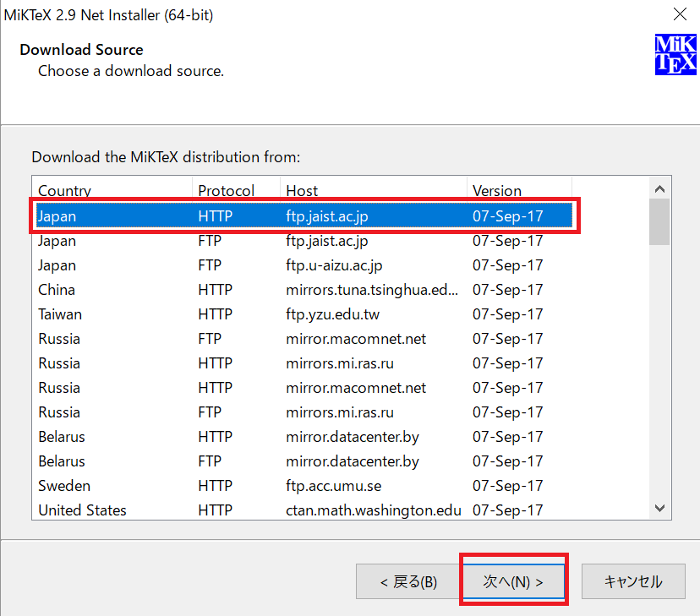Cancel the installer with キャンセル
Image resolution: width=700 pixels, height=616 pixels.
(633, 581)
